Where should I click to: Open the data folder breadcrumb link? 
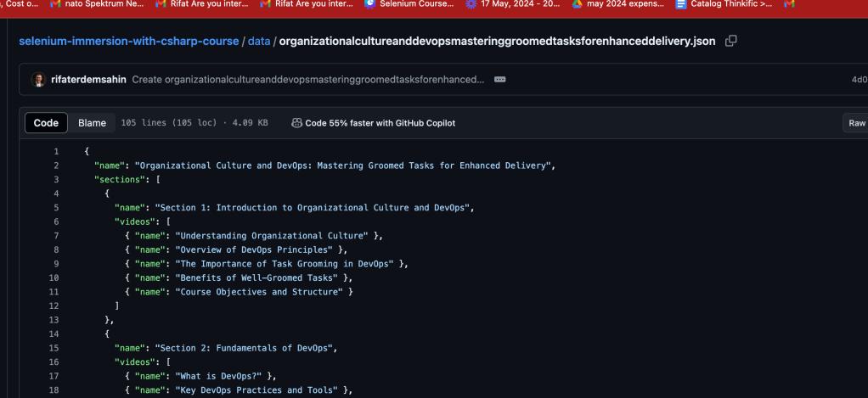tap(259, 42)
